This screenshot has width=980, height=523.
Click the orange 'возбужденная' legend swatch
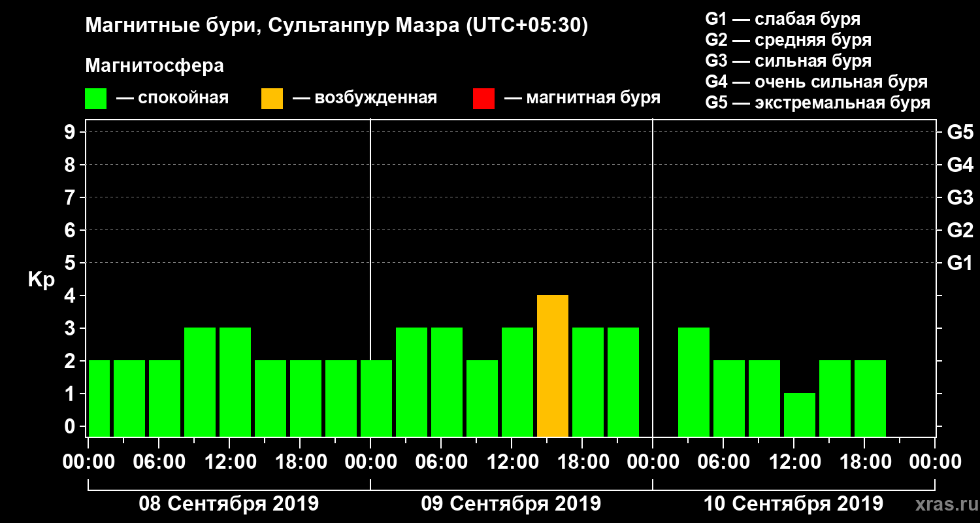coord(272,99)
